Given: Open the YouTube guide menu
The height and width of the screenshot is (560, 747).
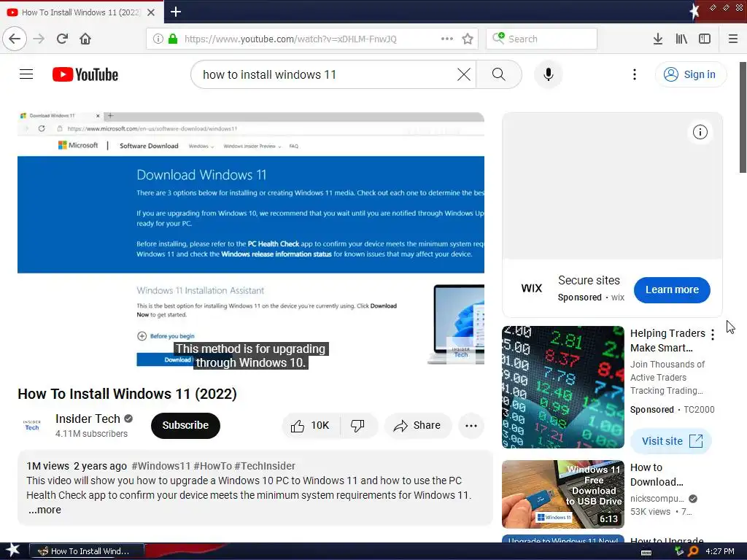Looking at the screenshot, I should 26,74.
